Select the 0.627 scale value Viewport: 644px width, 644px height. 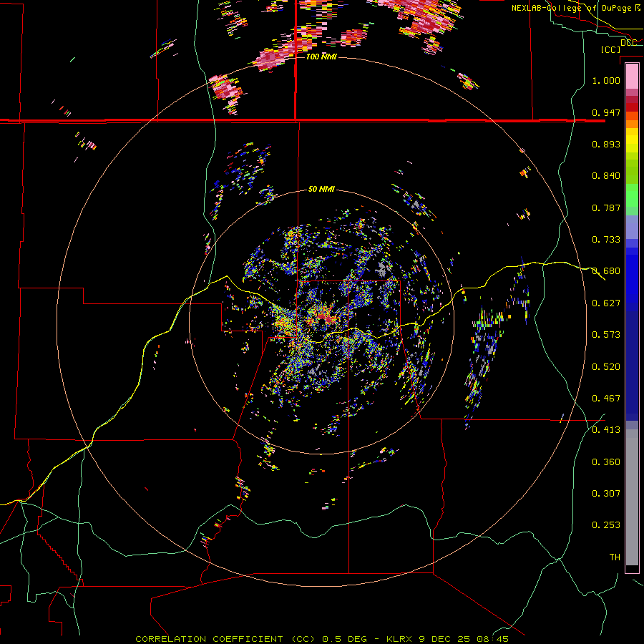click(606, 303)
